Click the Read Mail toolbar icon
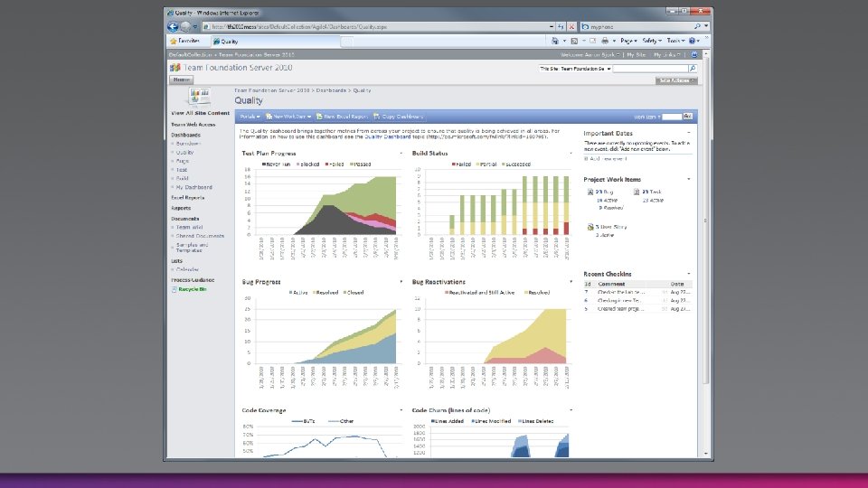This screenshot has width=868, height=488. pos(593,41)
